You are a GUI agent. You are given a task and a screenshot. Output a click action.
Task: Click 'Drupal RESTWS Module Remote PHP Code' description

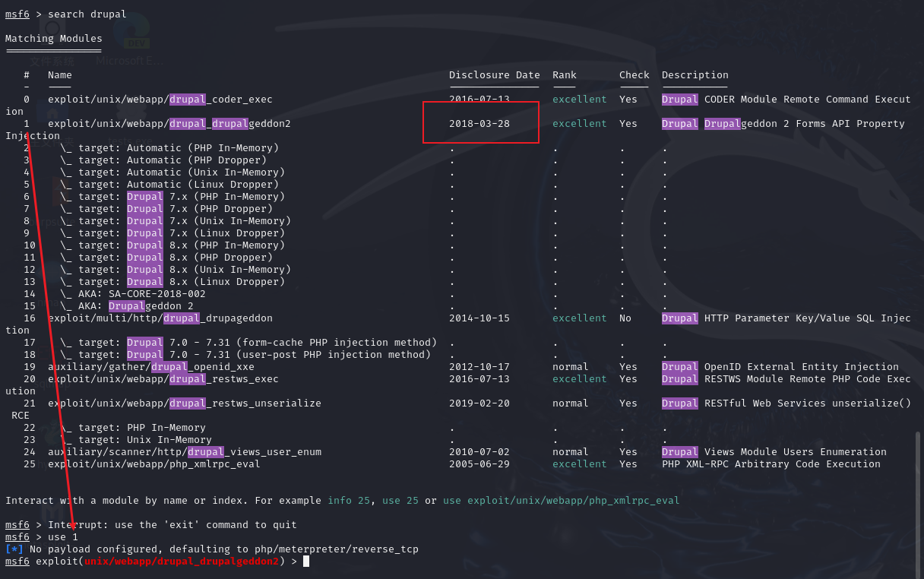(x=786, y=379)
